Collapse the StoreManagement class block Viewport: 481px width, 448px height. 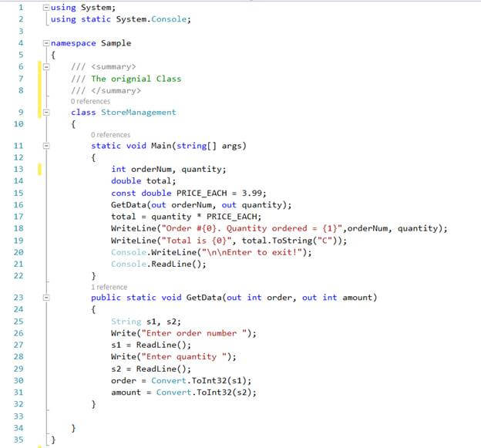[x=46, y=113]
